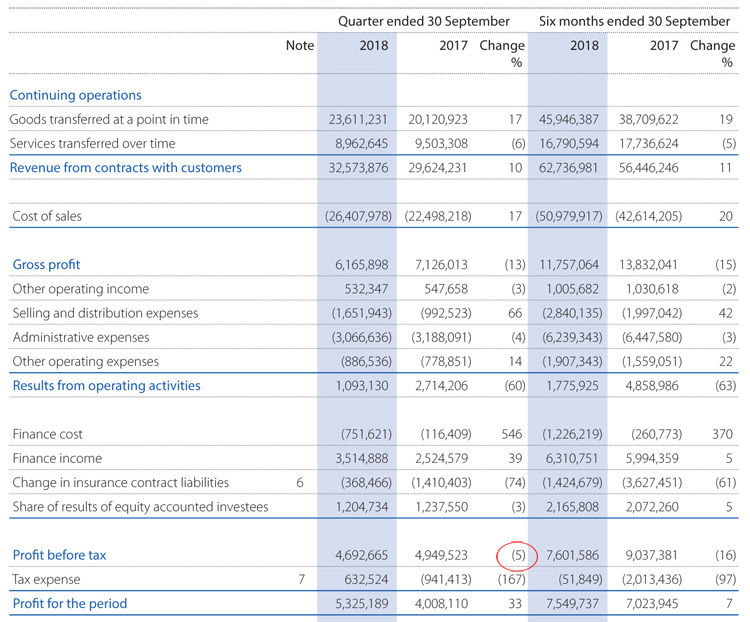Click cost of sales (50,979,917)
This screenshot has width=750, height=622.
point(569,216)
